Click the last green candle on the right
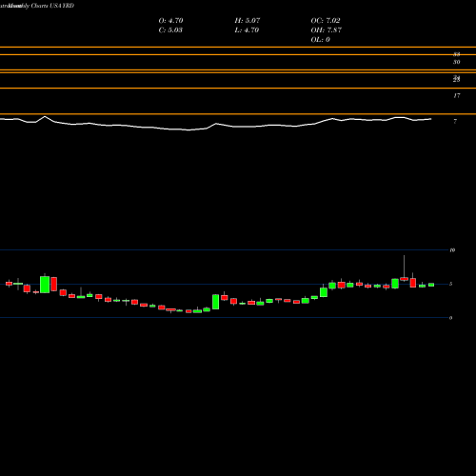Screen dimensions: 476x476 coord(431,285)
